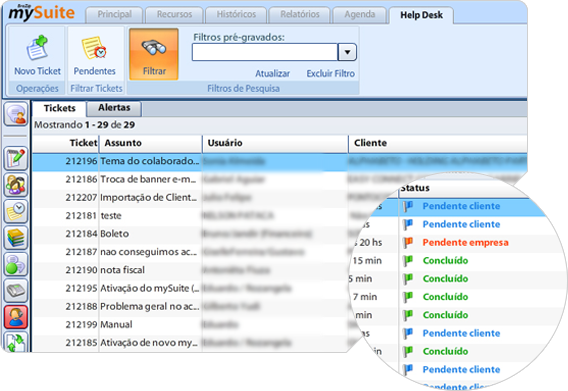Click the Atualizar link
Image resolution: width=568 pixels, height=391 pixels.
[272, 74]
